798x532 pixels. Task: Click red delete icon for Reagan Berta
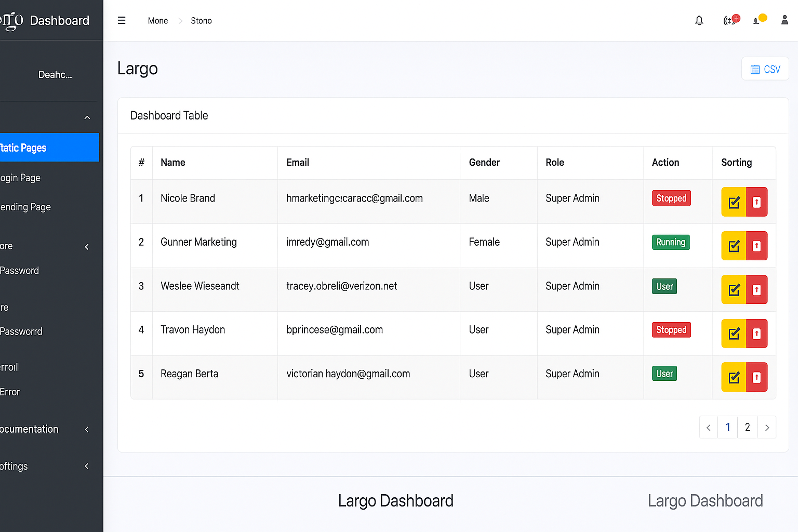tap(757, 377)
